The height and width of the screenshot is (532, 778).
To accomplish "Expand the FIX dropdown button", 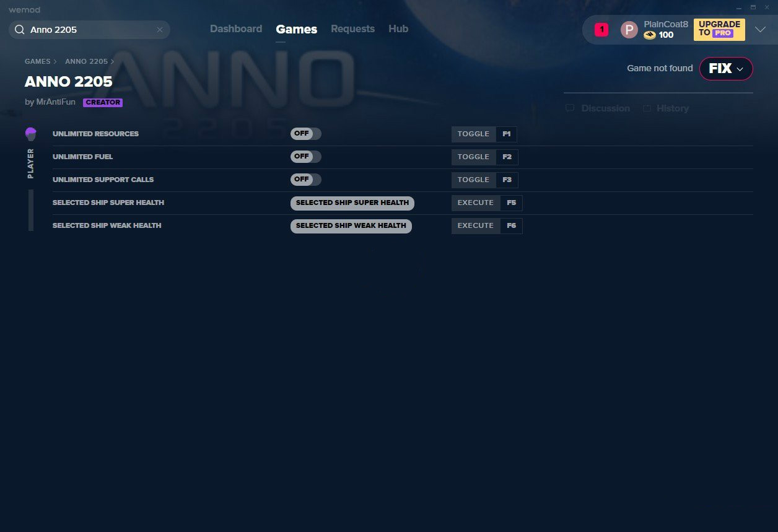I will 726,69.
